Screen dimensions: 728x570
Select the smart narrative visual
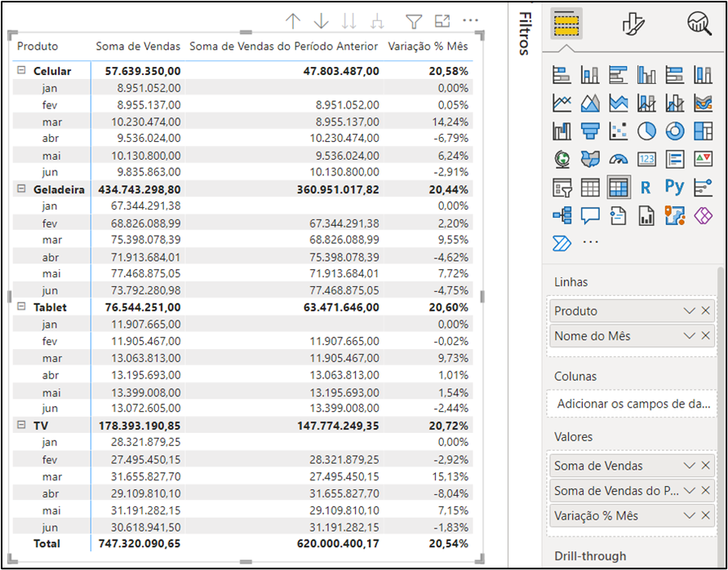click(619, 215)
